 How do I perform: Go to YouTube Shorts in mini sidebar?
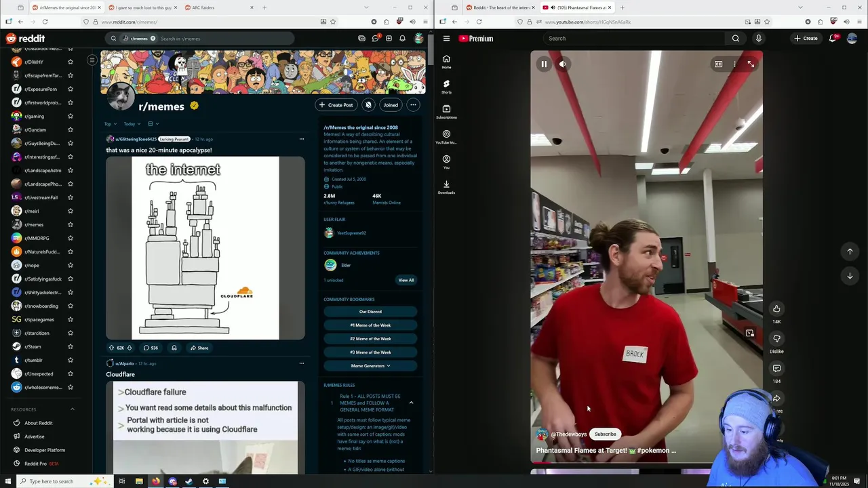[x=446, y=86]
